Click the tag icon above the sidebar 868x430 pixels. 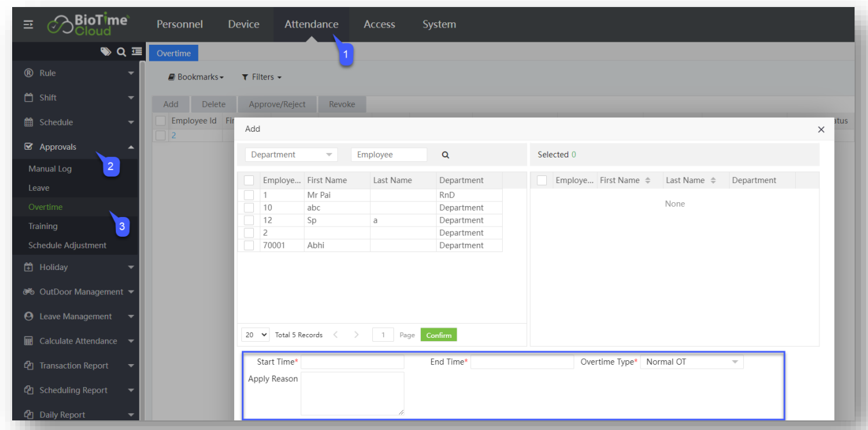(106, 52)
